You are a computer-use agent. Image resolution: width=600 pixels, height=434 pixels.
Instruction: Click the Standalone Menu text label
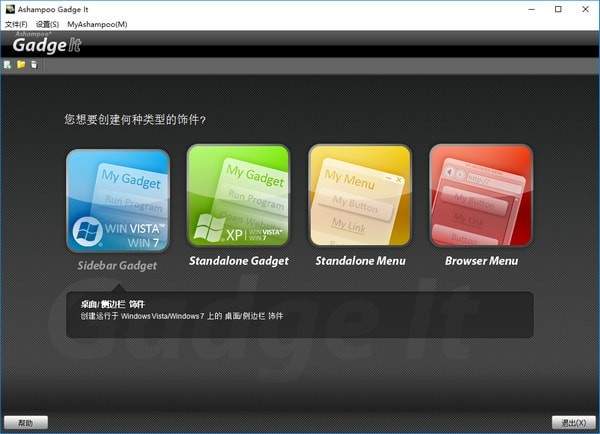360,261
